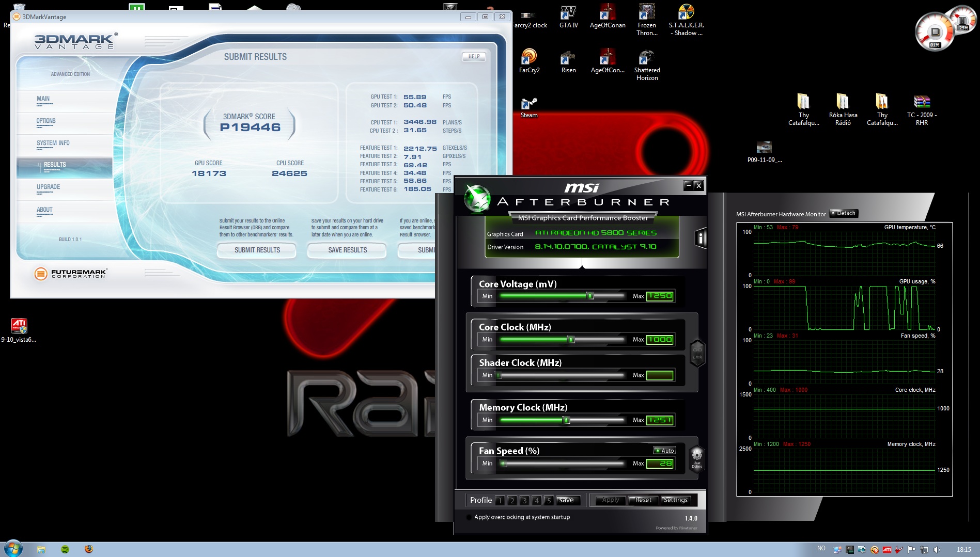
Task: Click the taskbar clock showing 18:15
Action: 963,550
